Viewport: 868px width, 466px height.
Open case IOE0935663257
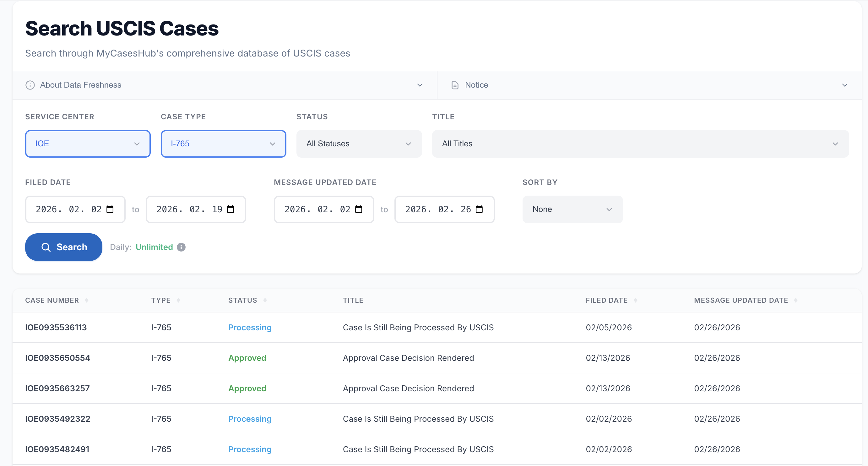(x=57, y=388)
